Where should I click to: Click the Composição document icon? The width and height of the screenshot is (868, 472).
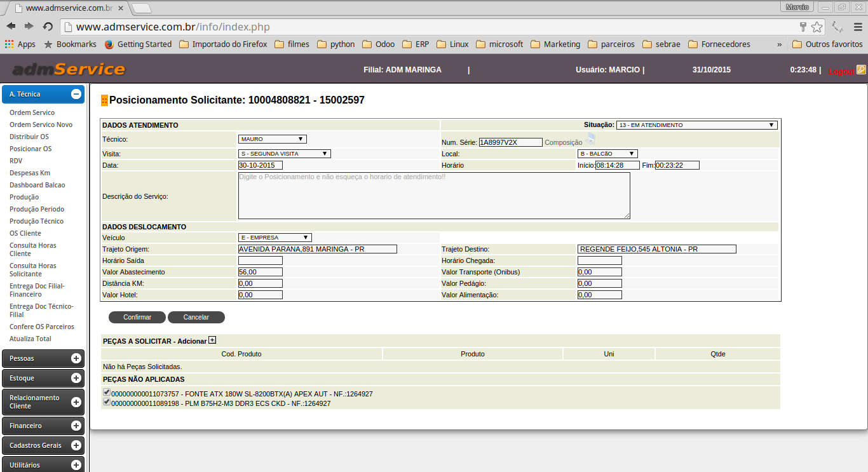pos(590,140)
